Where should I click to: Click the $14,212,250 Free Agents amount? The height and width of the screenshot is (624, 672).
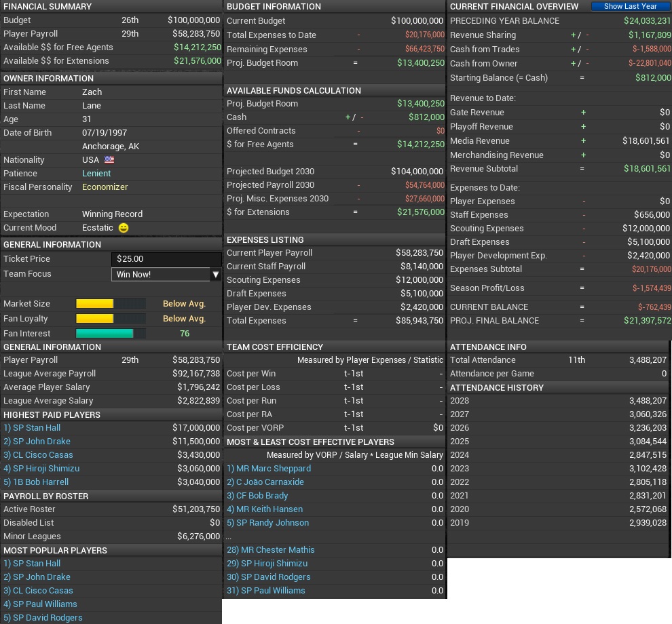197,47
